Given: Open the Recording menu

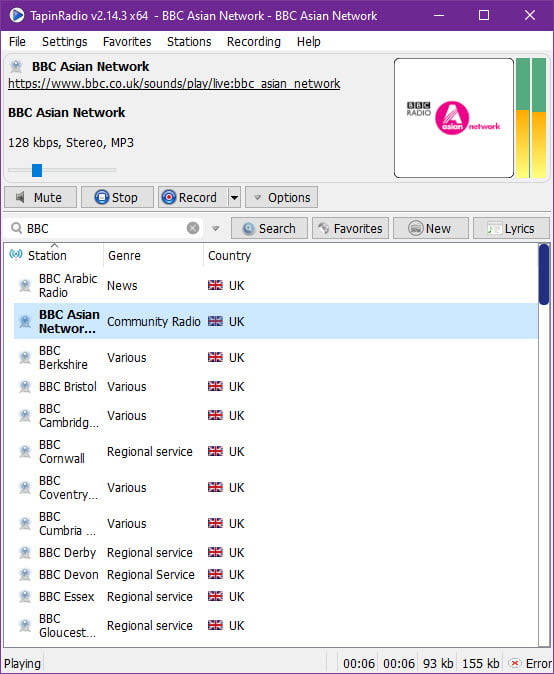Looking at the screenshot, I should pos(254,42).
